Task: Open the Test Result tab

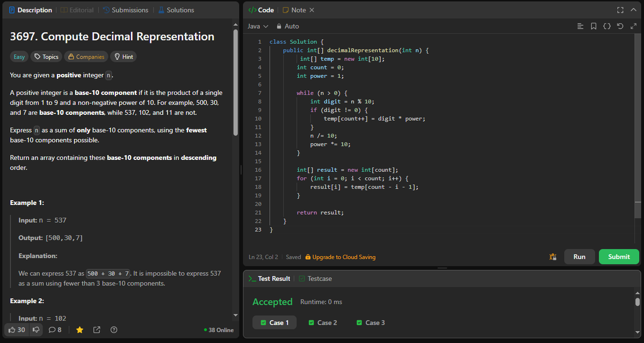Action: pyautogui.click(x=269, y=279)
